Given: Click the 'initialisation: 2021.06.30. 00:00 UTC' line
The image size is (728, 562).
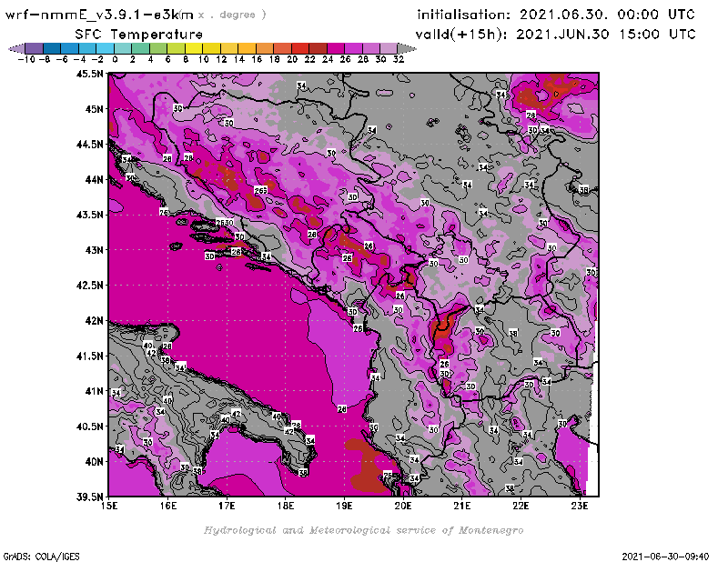Looking at the screenshot, I should tap(556, 15).
